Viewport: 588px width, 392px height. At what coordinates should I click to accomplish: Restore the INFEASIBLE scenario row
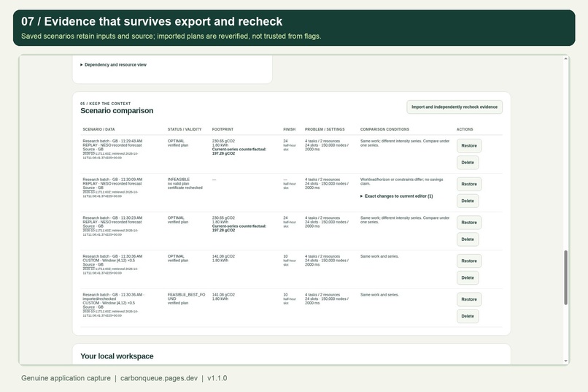point(469,184)
